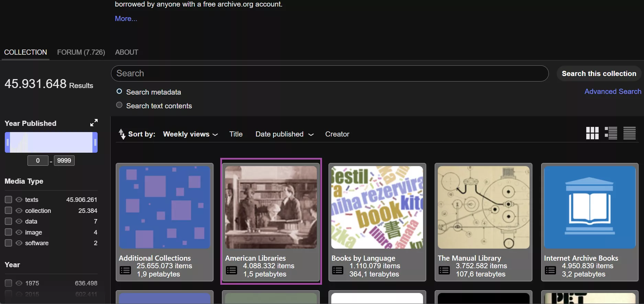Open the Weekly views sort dropdown
Screen dimensions: 644x304
tap(190, 134)
